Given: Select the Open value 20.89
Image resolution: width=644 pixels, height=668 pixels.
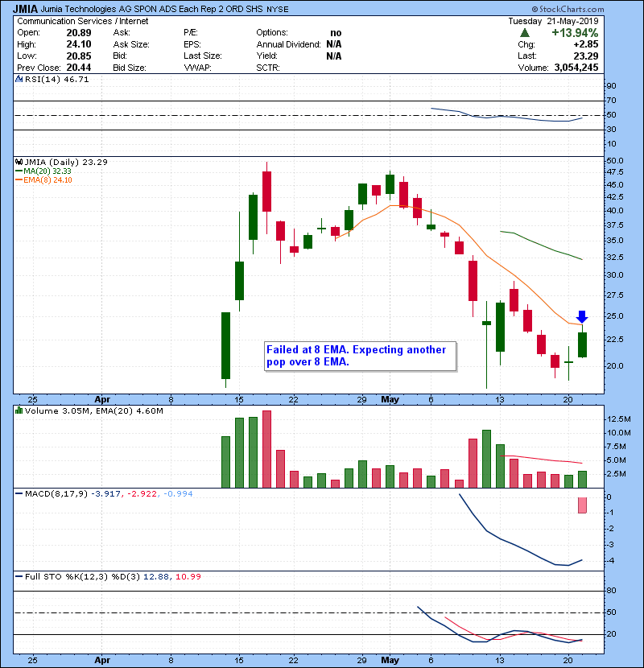Looking at the screenshot, I should coord(79,33).
